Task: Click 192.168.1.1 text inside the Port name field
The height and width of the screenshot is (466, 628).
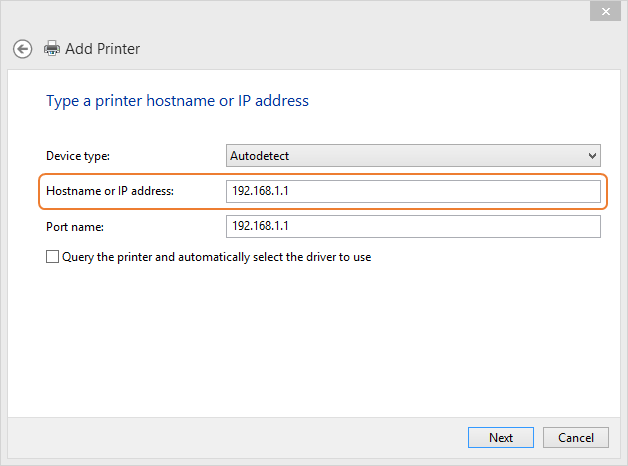Action: coord(260,226)
